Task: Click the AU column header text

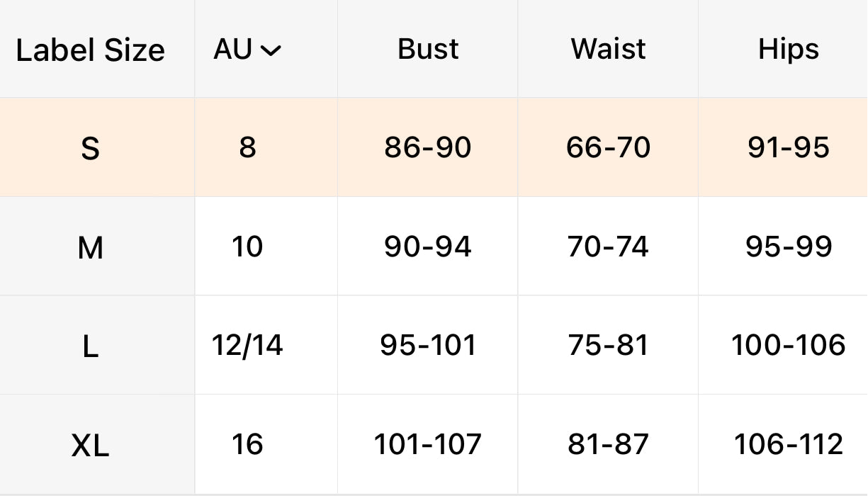Action: 233,49
